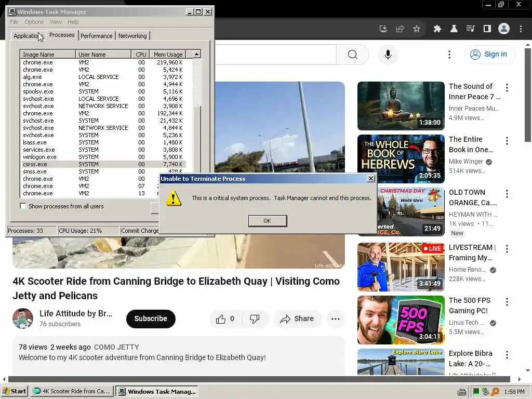Viewport: 532px width, 399px height.
Task: Open options menu for The Entire Book video
Action: pyautogui.click(x=507, y=141)
